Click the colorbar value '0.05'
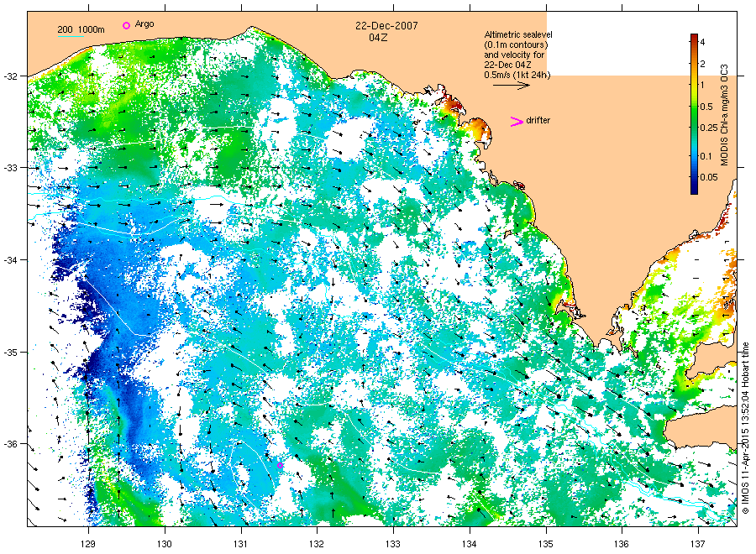 click(709, 177)
